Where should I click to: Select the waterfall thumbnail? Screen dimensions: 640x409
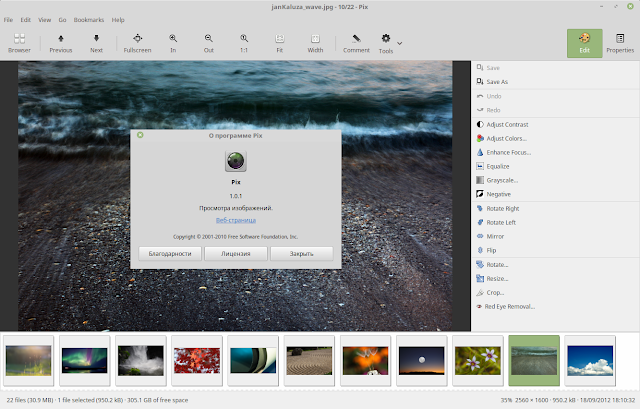click(x=141, y=360)
